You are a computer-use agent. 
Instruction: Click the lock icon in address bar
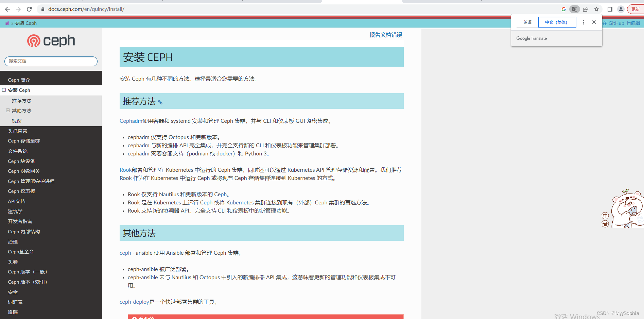pyautogui.click(x=43, y=9)
